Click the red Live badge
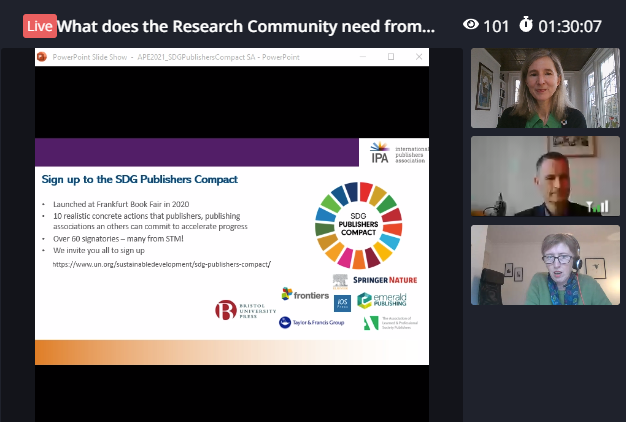The image size is (626, 422). coord(40,26)
